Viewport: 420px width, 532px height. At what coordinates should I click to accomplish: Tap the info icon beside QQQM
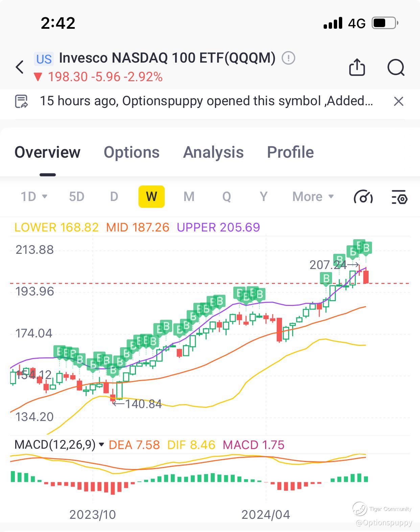[288, 58]
